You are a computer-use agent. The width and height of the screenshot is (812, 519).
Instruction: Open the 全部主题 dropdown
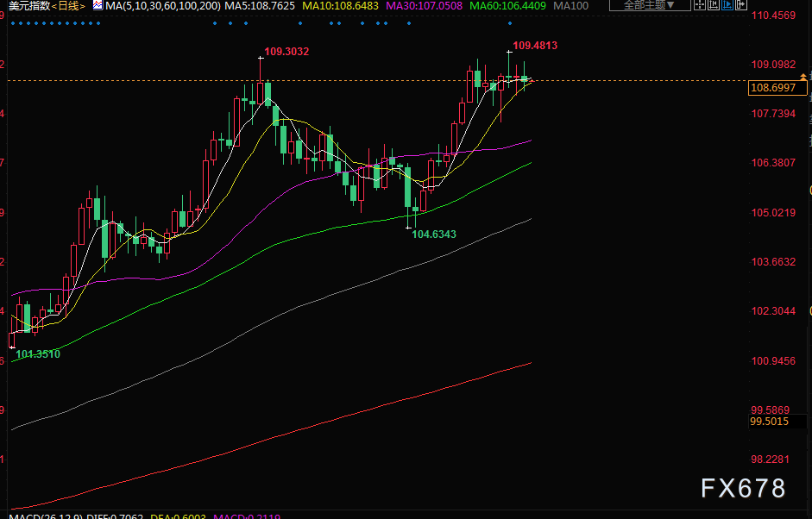pyautogui.click(x=649, y=4)
